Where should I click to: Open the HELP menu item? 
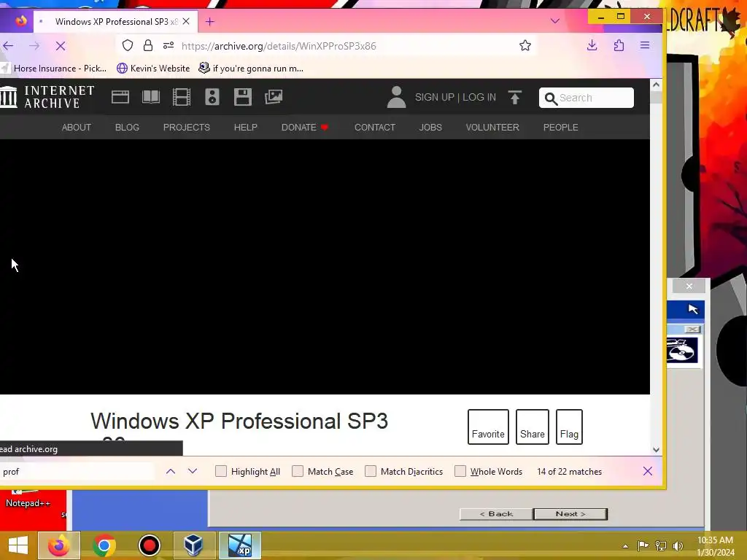(x=245, y=127)
